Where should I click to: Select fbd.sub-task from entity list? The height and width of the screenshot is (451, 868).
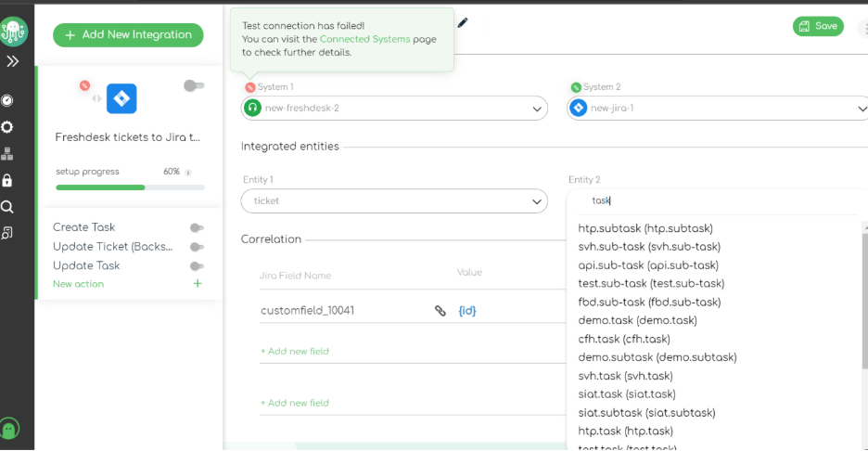tap(649, 302)
